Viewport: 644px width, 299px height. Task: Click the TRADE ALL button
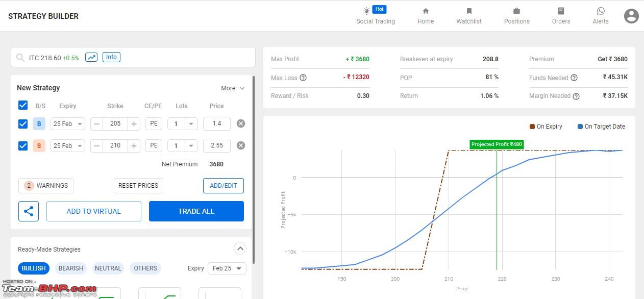click(x=196, y=211)
